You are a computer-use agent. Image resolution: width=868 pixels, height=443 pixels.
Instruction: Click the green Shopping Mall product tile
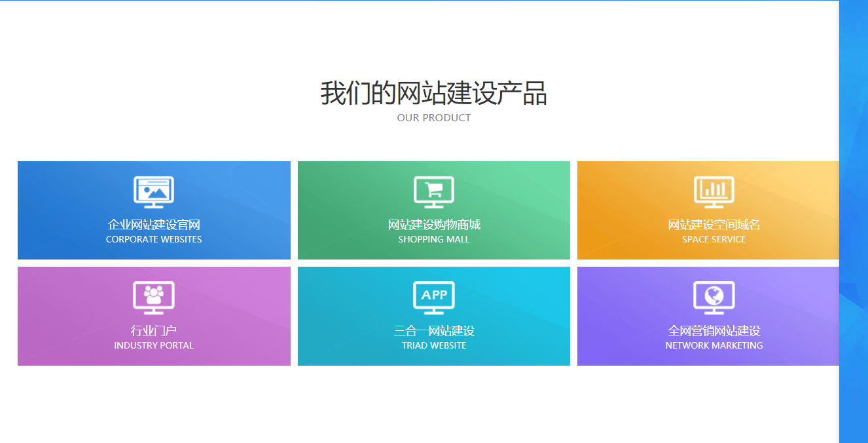pyautogui.click(x=434, y=210)
